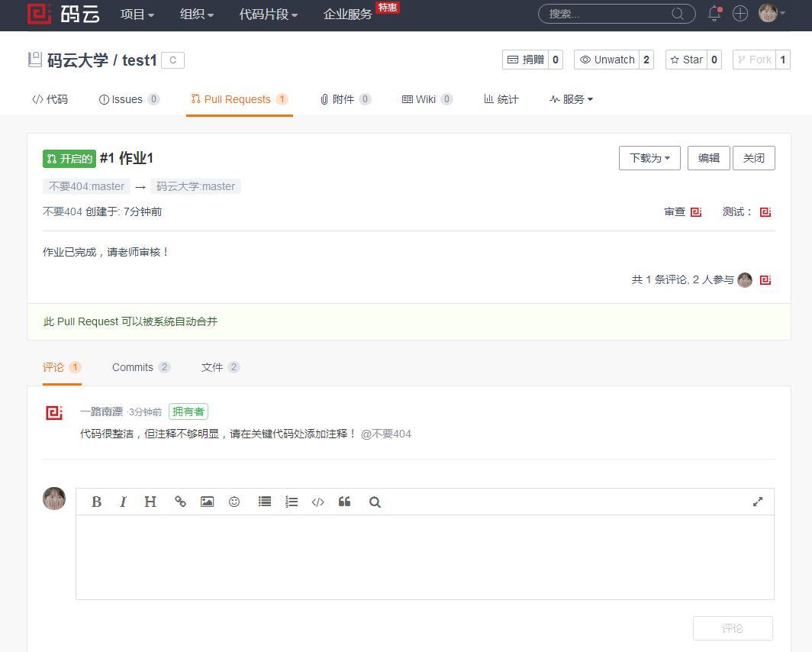Click the search box in header
812x652 pixels.
(617, 14)
